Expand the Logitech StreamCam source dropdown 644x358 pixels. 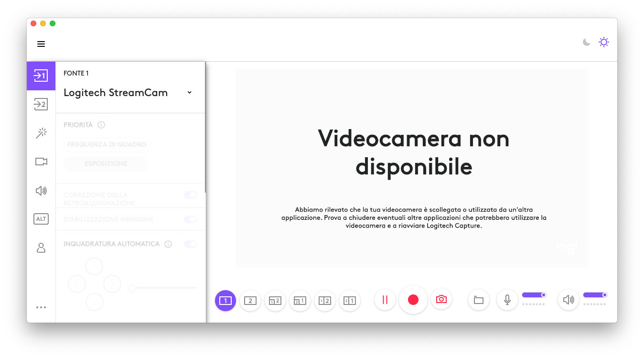[x=190, y=93]
